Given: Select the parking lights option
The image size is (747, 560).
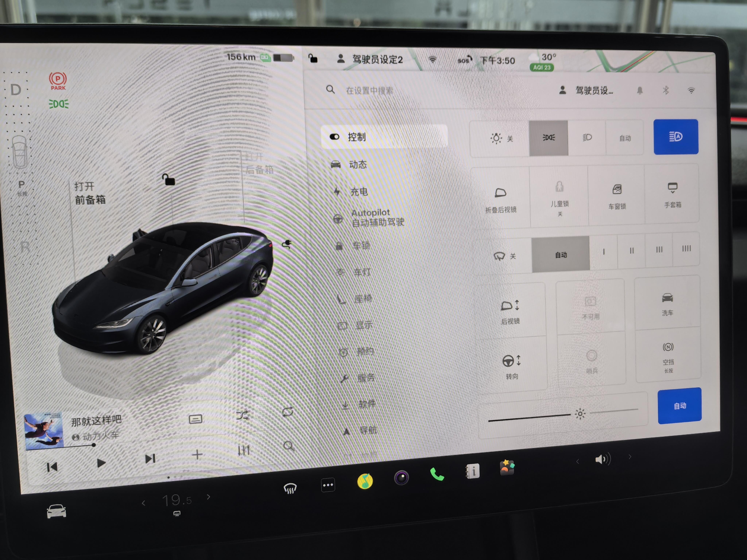Looking at the screenshot, I should (549, 138).
